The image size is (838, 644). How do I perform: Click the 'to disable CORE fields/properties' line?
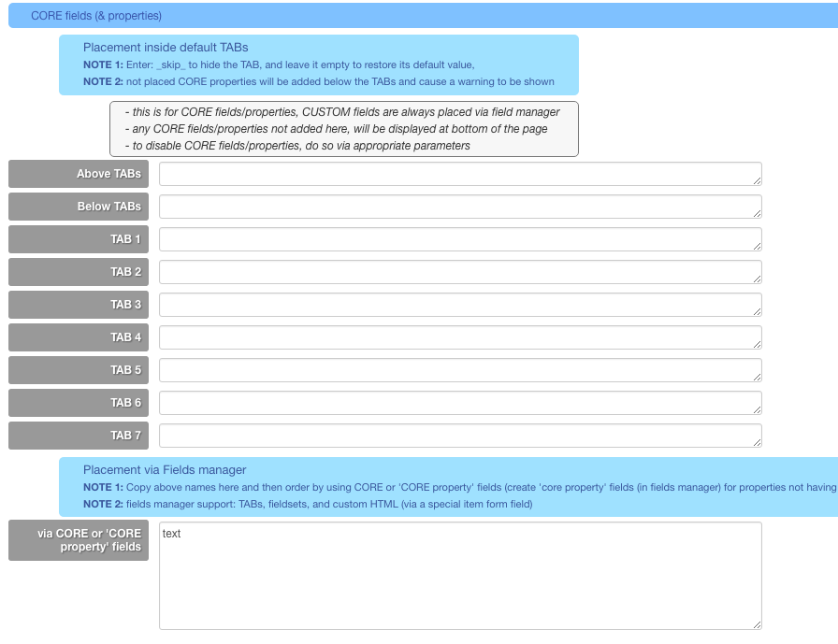pos(297,146)
